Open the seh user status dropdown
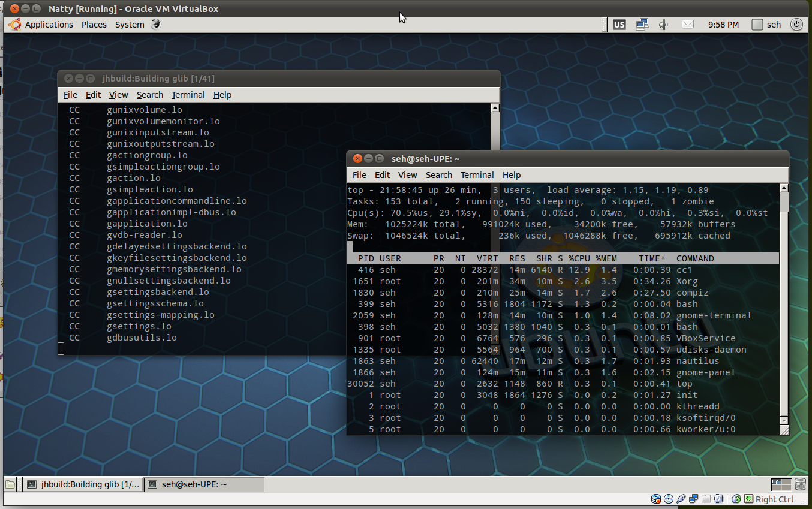The width and height of the screenshot is (812, 509). coord(767,25)
